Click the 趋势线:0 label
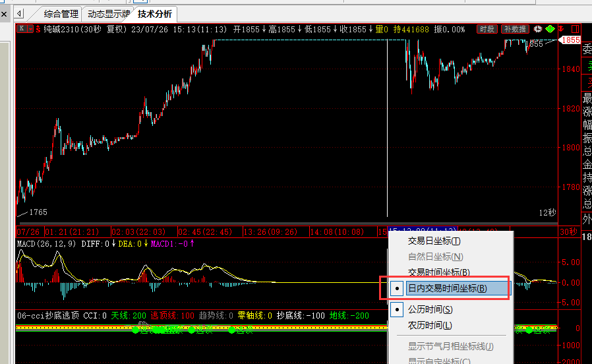This screenshot has height=364, width=592. [x=216, y=316]
